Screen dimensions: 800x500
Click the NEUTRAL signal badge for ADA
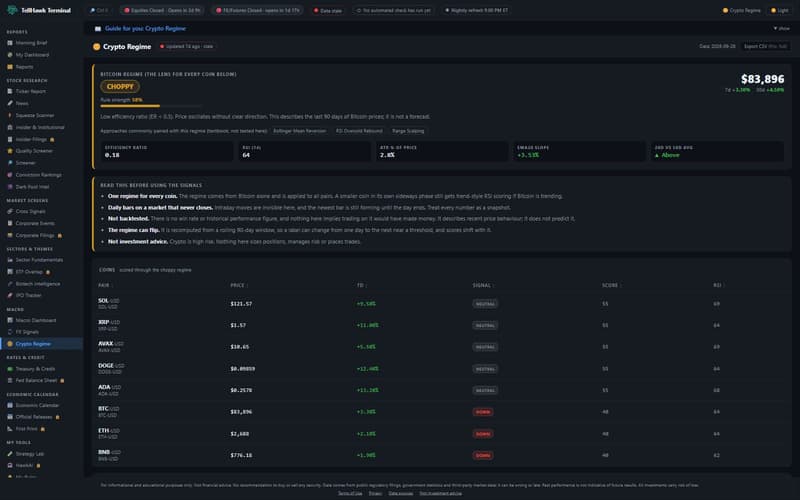485,390
